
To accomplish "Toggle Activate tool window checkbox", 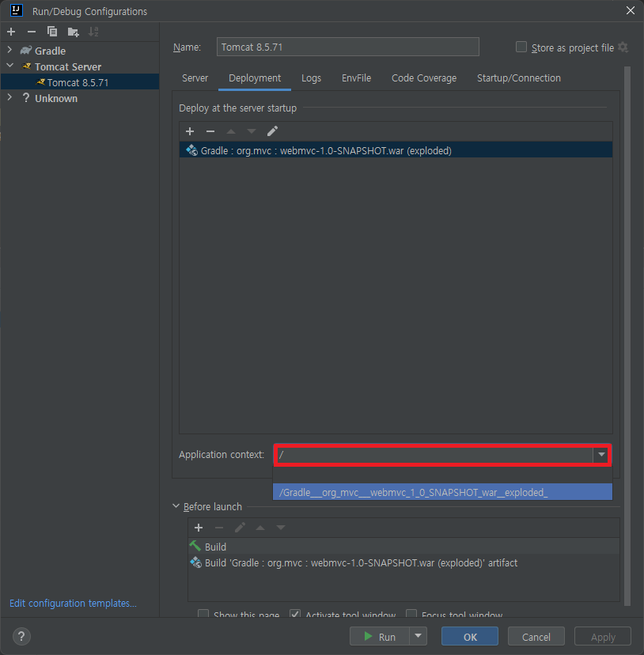I will [x=295, y=614].
